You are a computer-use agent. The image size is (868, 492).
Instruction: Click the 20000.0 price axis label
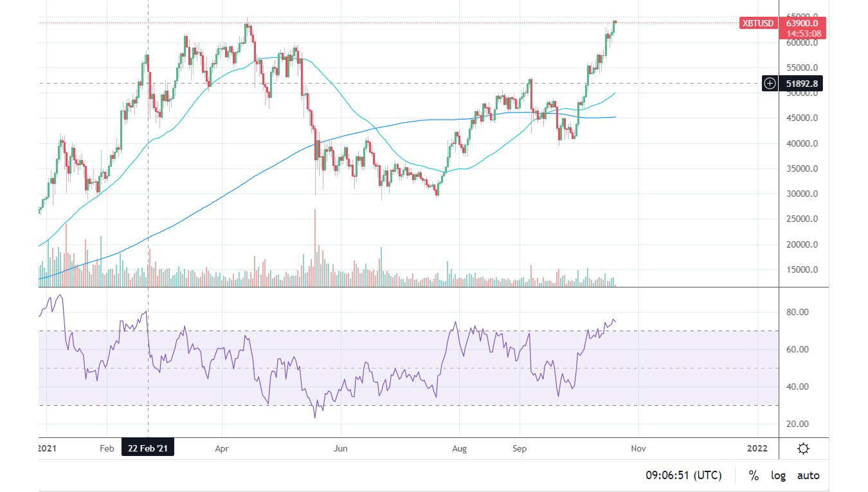[x=802, y=244]
